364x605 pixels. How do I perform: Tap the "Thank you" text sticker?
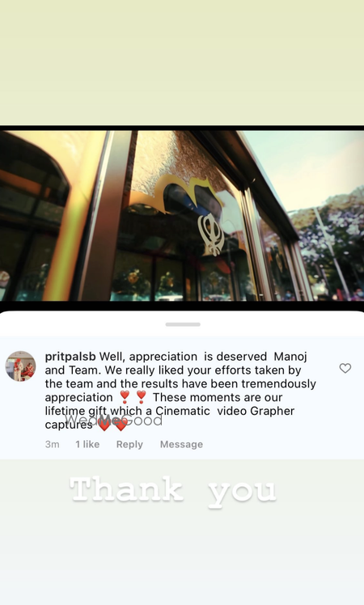pos(172,491)
